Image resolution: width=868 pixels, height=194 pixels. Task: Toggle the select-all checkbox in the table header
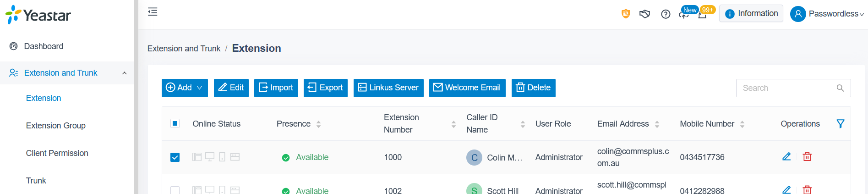point(175,123)
